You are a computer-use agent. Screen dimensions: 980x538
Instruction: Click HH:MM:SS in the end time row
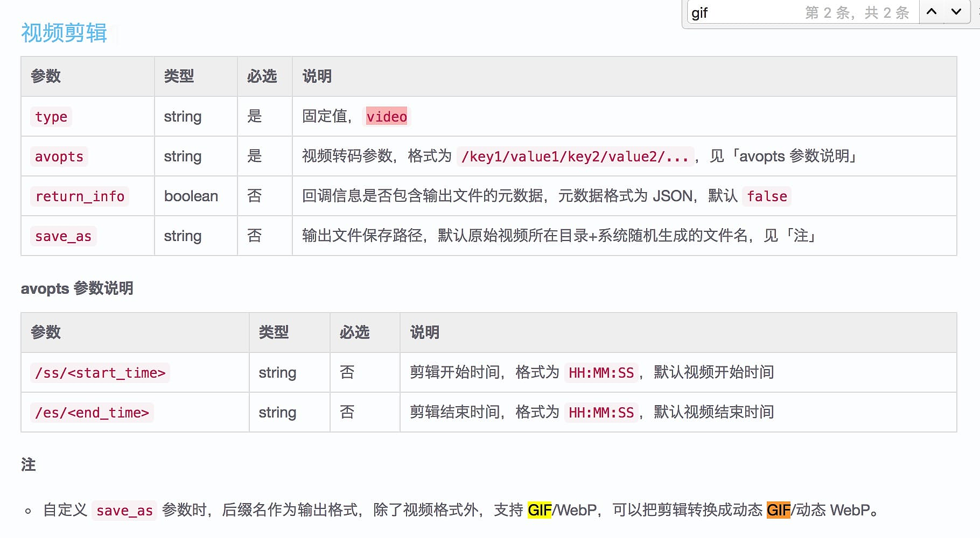[x=601, y=413]
